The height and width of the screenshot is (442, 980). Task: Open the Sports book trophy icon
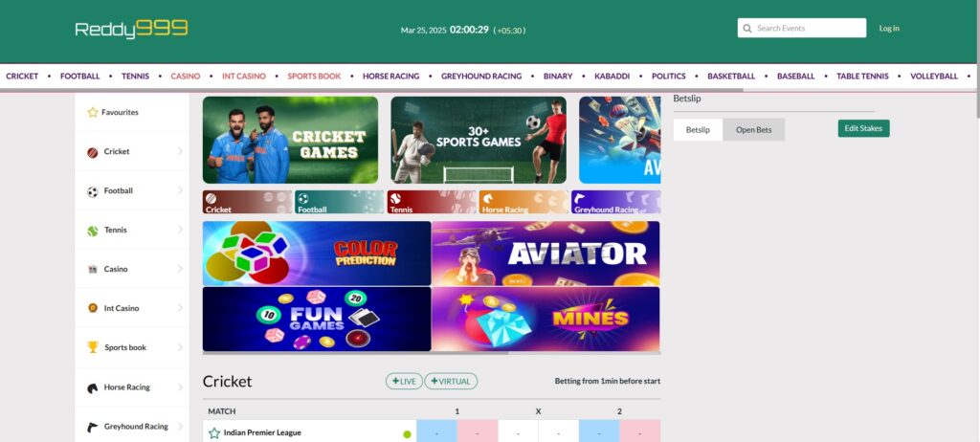(93, 347)
